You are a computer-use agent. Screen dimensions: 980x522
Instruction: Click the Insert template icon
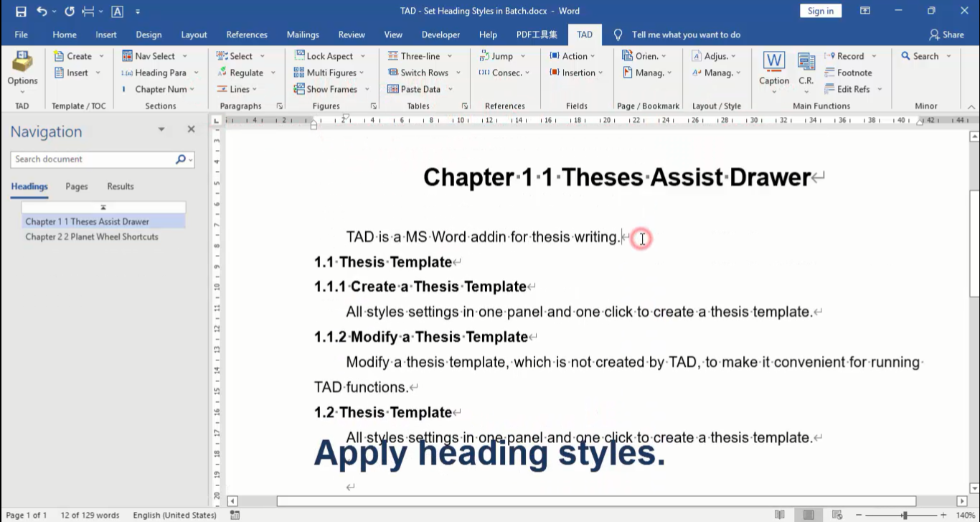point(59,73)
